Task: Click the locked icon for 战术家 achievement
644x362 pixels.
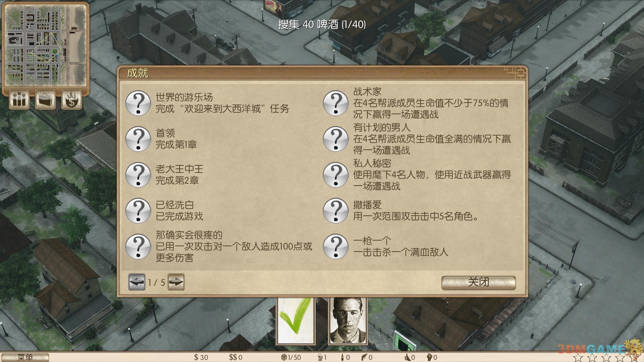Action: [x=335, y=103]
